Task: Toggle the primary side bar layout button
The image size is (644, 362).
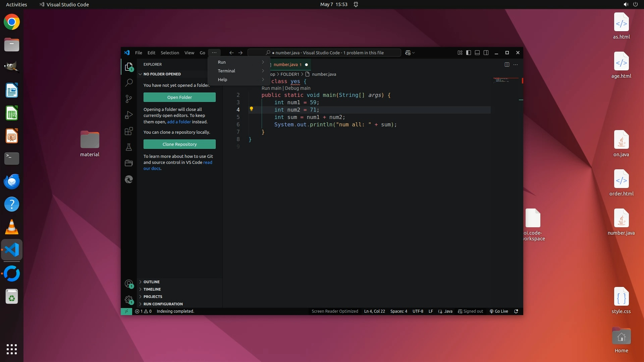Action: (x=469, y=53)
